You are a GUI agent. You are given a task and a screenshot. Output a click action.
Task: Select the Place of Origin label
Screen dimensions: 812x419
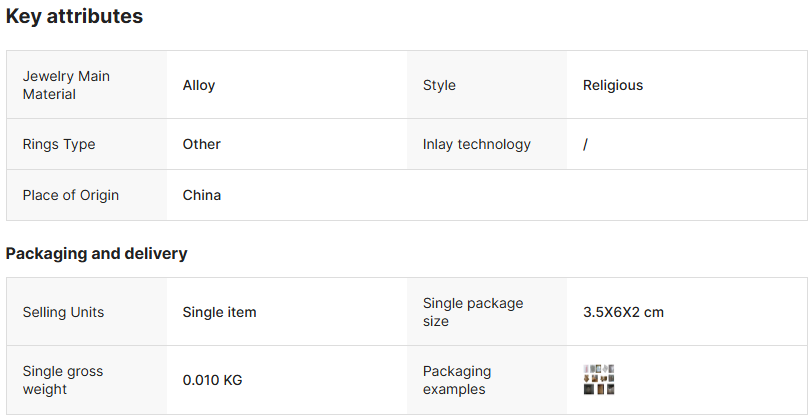[x=71, y=195]
